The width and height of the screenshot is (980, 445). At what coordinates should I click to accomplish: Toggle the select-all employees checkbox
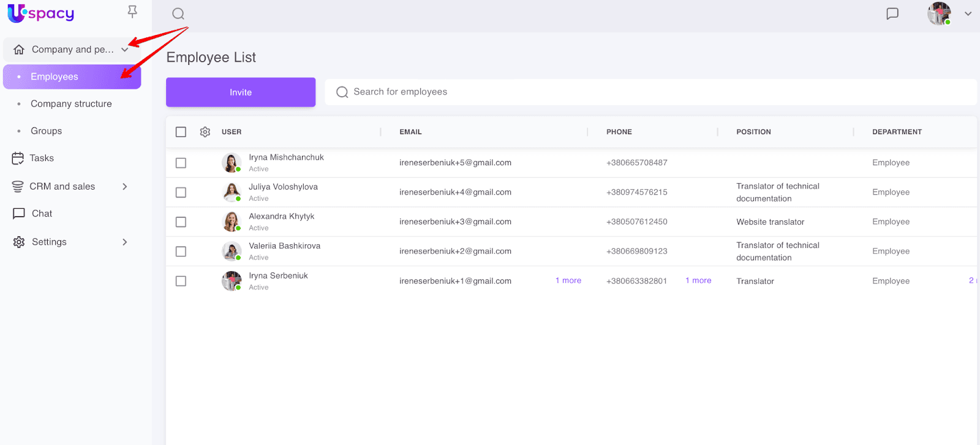point(181,132)
